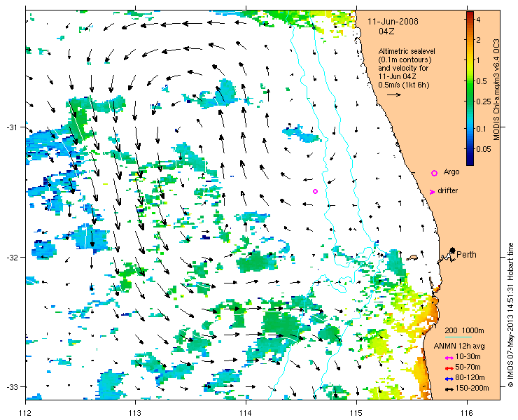Click the IMOS timestamp credit text
518x420 pixels.
tap(510, 315)
